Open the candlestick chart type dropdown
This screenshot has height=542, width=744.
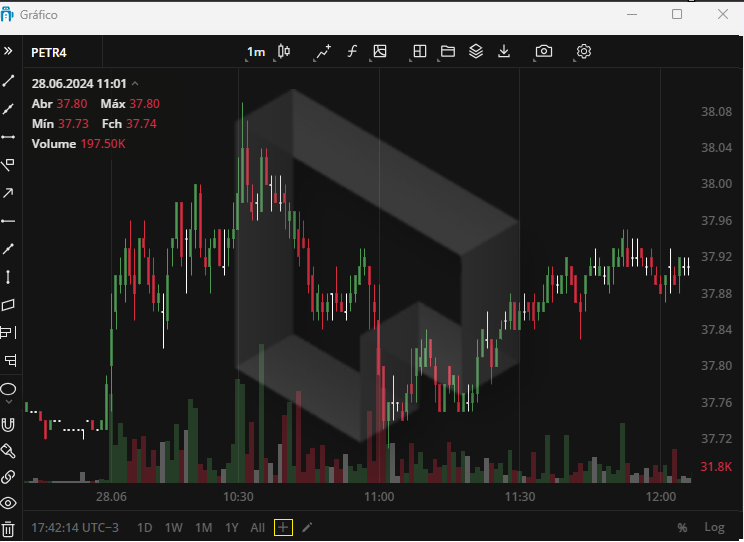pos(284,51)
